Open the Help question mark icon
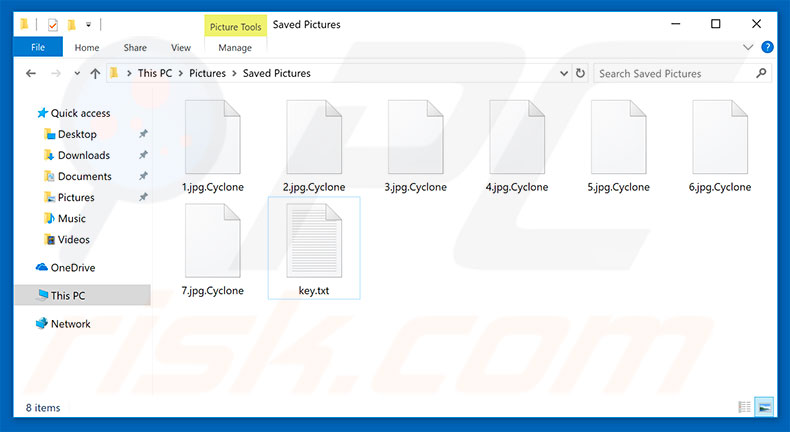790x432 pixels. [767, 47]
